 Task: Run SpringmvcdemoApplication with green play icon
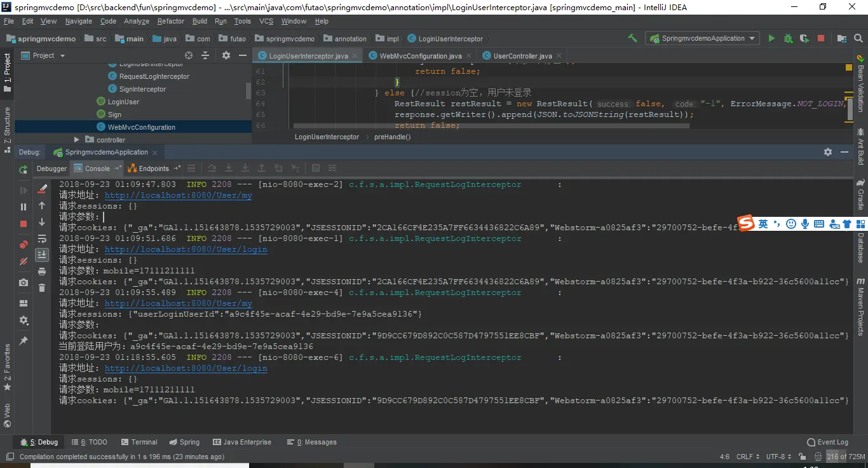click(771, 38)
